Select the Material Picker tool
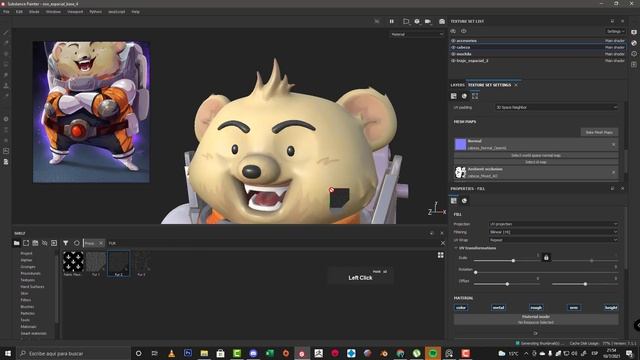Viewport: 640px width, 360px height. click(x=6, y=96)
